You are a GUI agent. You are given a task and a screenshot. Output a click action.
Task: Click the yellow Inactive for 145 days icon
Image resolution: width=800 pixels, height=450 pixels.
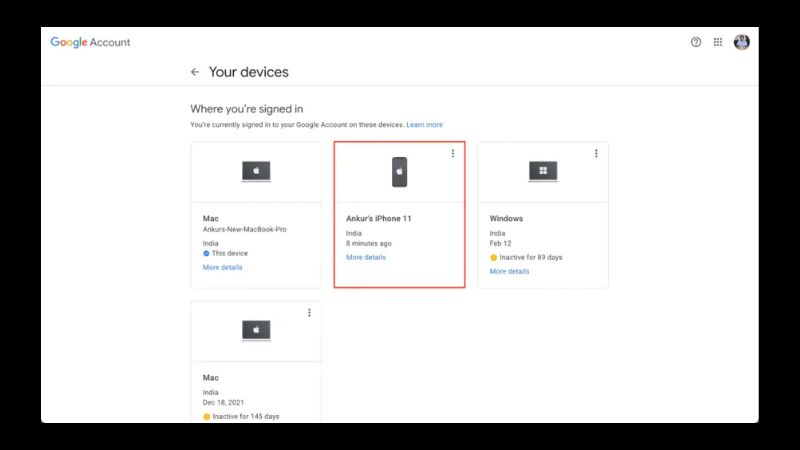click(x=207, y=417)
